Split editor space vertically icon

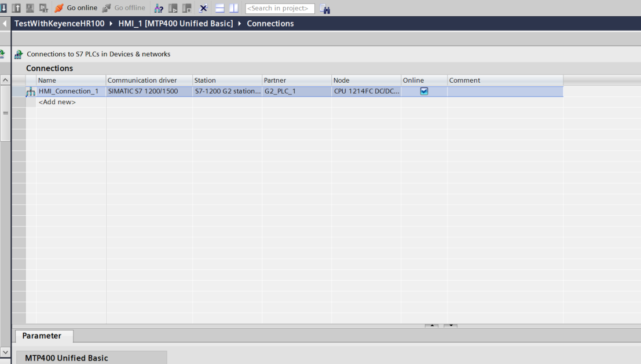(x=234, y=8)
